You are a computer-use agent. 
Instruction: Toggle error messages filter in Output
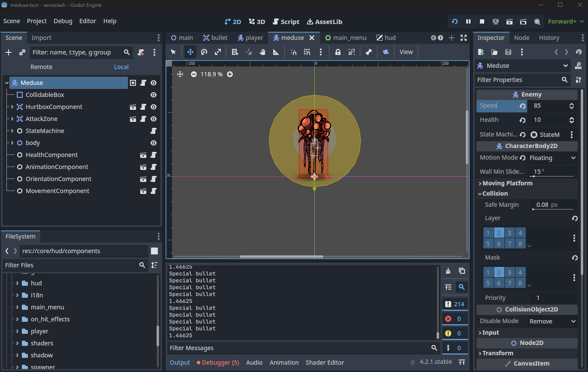pos(455,319)
